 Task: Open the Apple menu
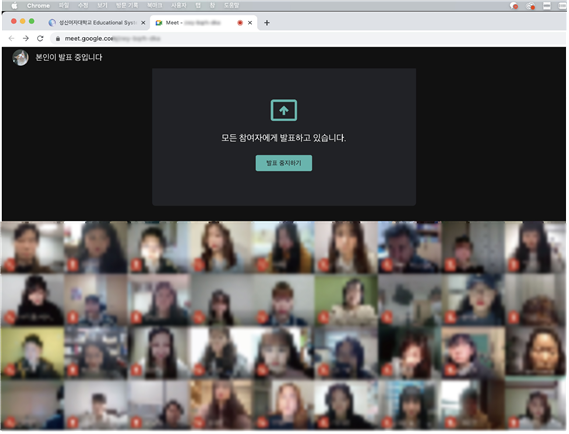pyautogui.click(x=14, y=5)
